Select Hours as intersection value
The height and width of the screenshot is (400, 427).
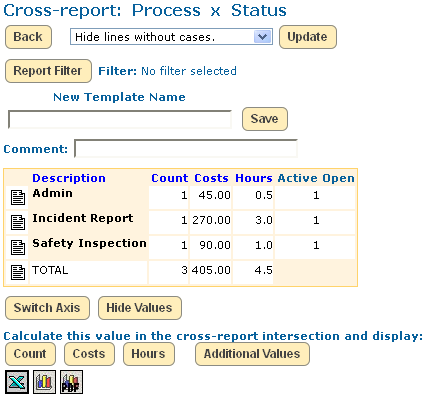(149, 354)
